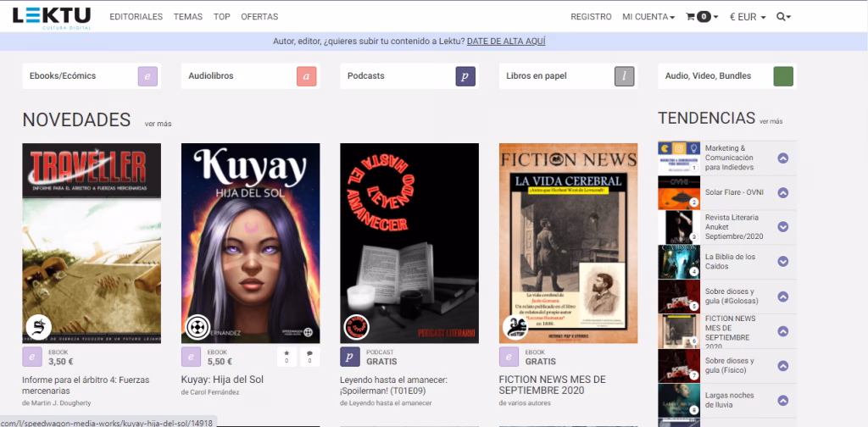Open the shopping cart icon
This screenshot has width=868, height=427.
pos(690,17)
